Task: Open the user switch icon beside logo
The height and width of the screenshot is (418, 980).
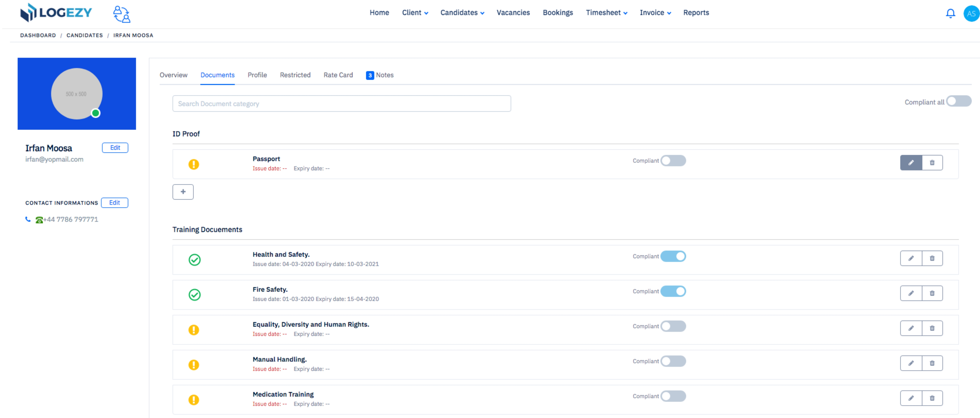Action: (x=122, y=14)
